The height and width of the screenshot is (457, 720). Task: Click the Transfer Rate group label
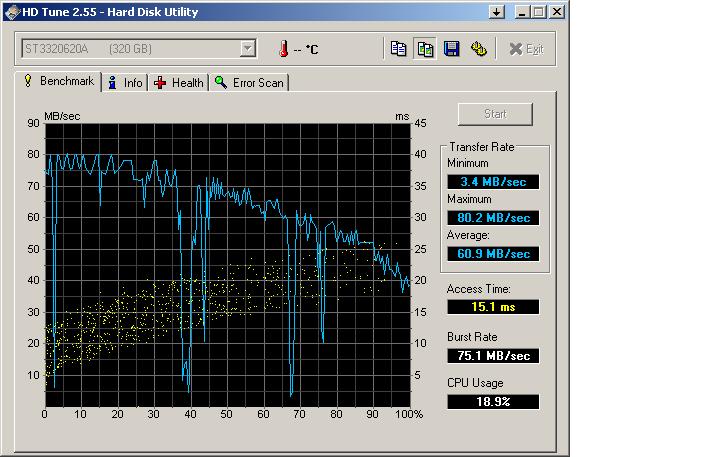coord(481,147)
